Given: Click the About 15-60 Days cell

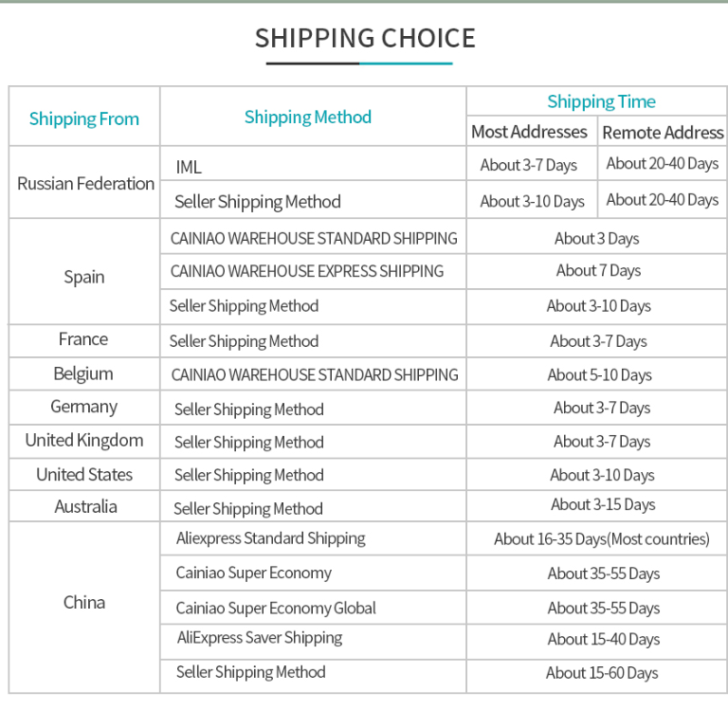Looking at the screenshot, I should tap(602, 673).
